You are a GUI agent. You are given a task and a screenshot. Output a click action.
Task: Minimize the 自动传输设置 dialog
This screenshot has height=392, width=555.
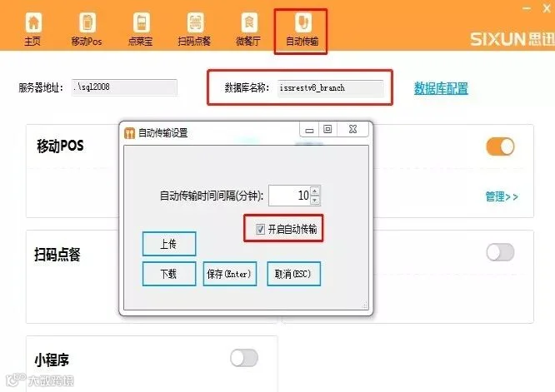[309, 129]
